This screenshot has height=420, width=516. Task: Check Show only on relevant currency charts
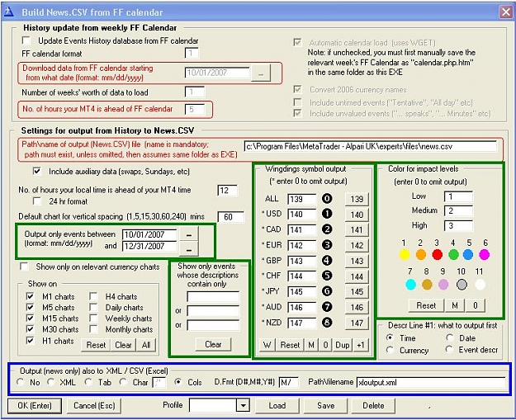[24, 266]
